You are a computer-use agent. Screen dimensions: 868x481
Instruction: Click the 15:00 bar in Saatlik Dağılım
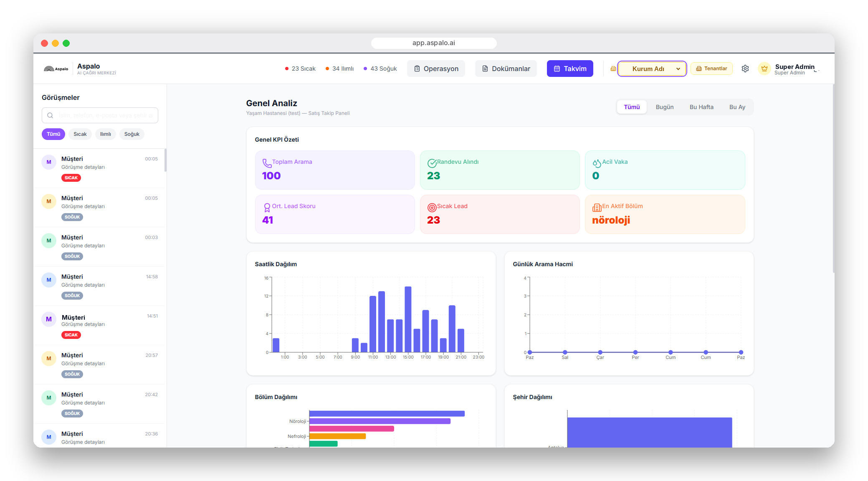coord(408,319)
